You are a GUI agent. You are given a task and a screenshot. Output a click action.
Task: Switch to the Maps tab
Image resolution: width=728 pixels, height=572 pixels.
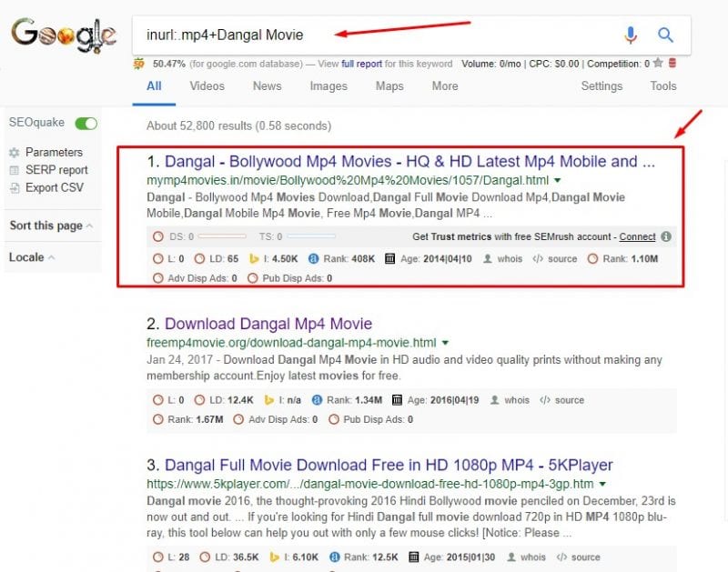pos(389,85)
